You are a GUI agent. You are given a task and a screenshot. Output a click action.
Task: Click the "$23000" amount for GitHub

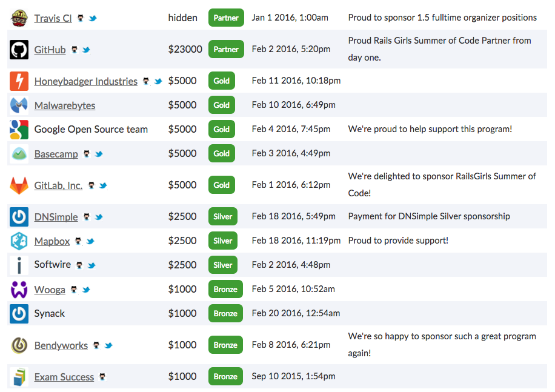[x=185, y=49]
